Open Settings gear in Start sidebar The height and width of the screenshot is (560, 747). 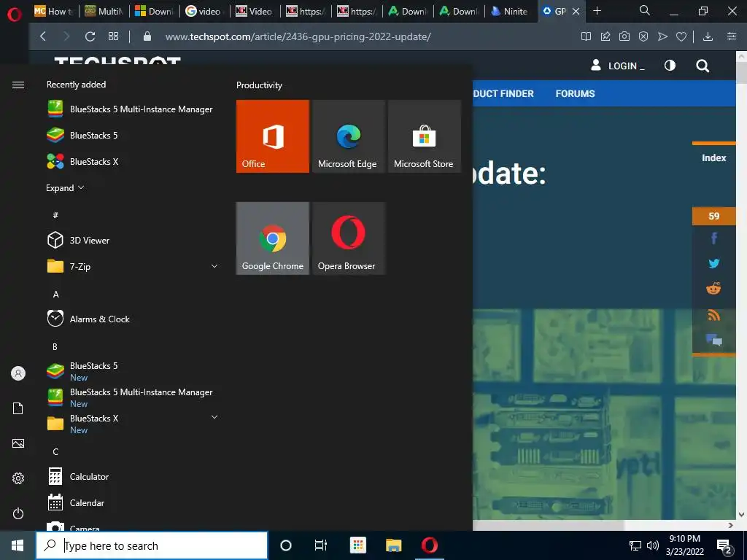pos(18,478)
